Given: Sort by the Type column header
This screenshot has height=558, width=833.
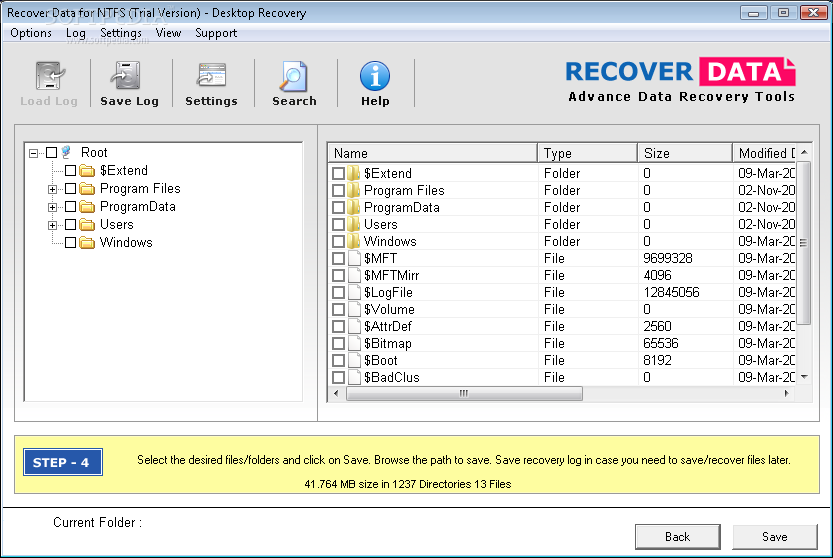Looking at the screenshot, I should [x=587, y=153].
